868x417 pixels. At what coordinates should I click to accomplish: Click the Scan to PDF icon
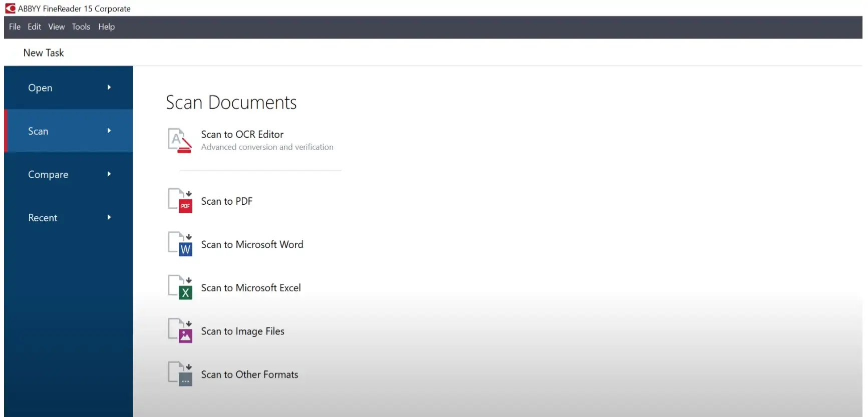point(180,201)
